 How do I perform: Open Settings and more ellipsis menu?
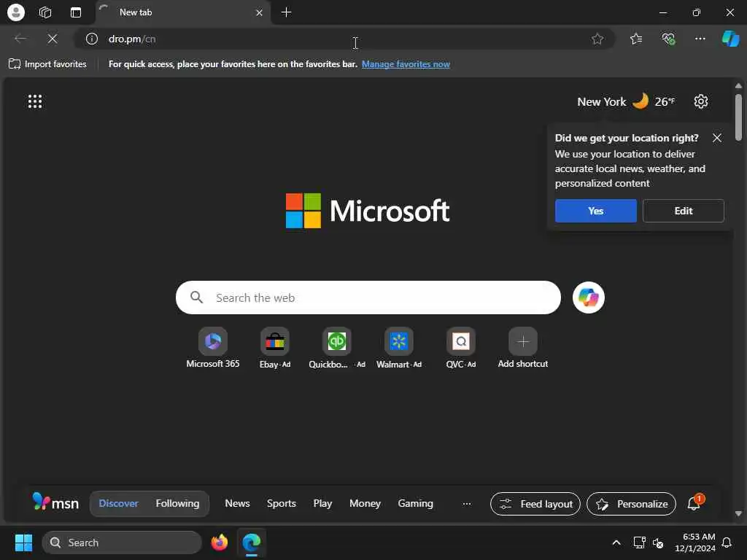pyautogui.click(x=700, y=39)
